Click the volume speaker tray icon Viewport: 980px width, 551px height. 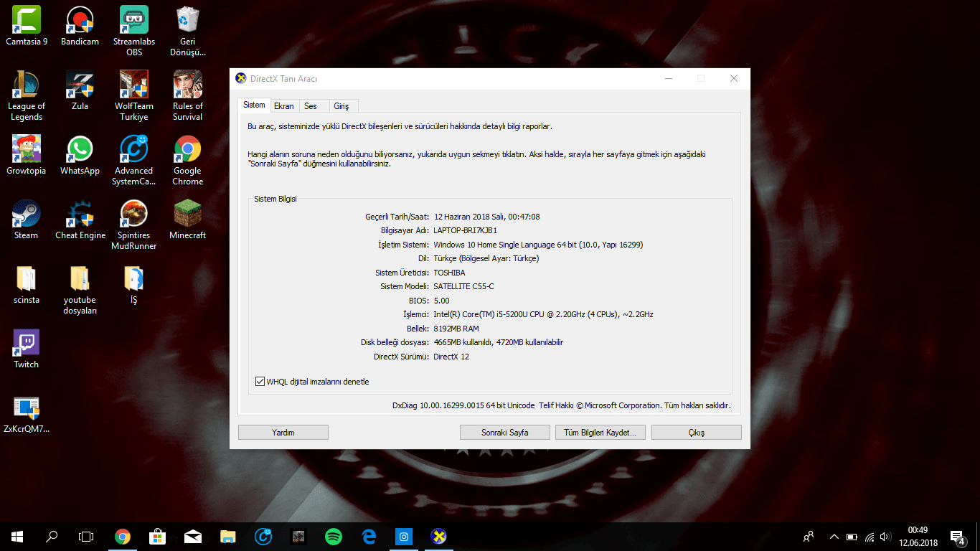[x=886, y=537]
